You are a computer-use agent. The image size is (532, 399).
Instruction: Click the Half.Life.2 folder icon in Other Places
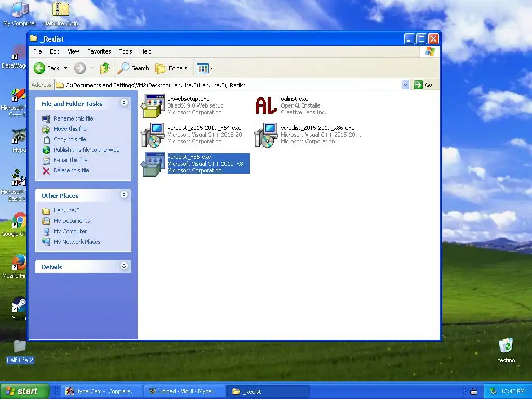coord(46,211)
